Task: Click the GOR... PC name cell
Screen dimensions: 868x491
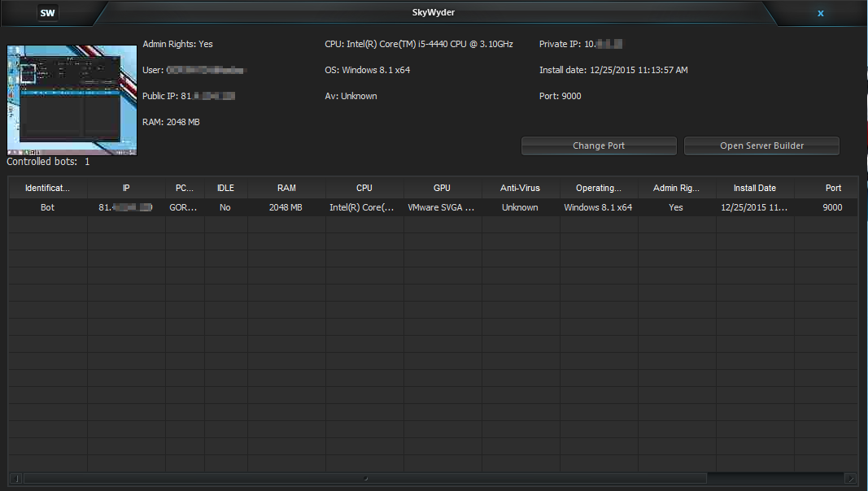Action: point(183,207)
